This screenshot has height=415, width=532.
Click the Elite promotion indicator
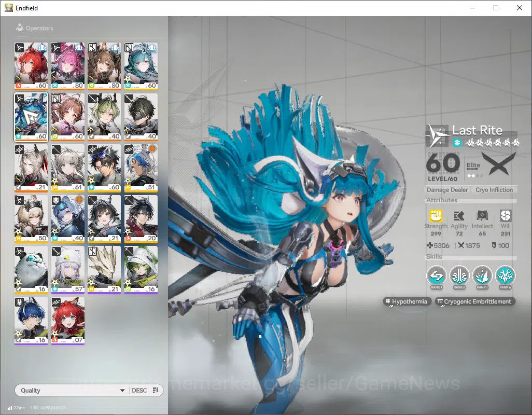pos(473,169)
